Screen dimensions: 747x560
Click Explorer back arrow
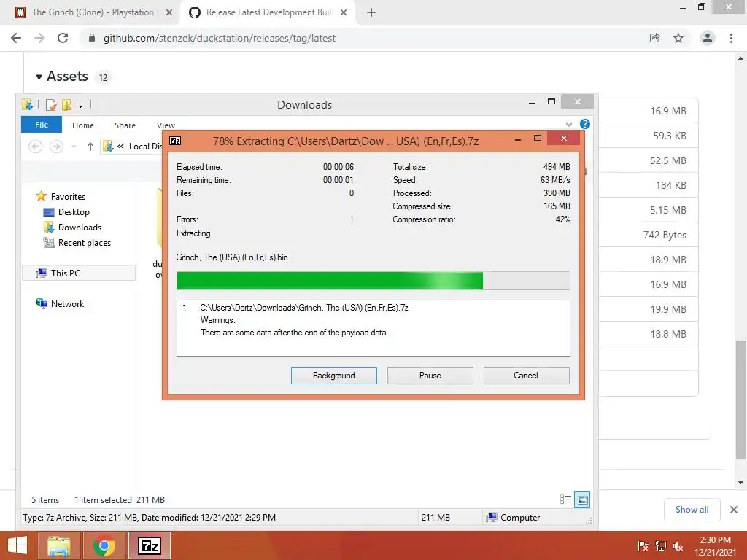point(35,147)
